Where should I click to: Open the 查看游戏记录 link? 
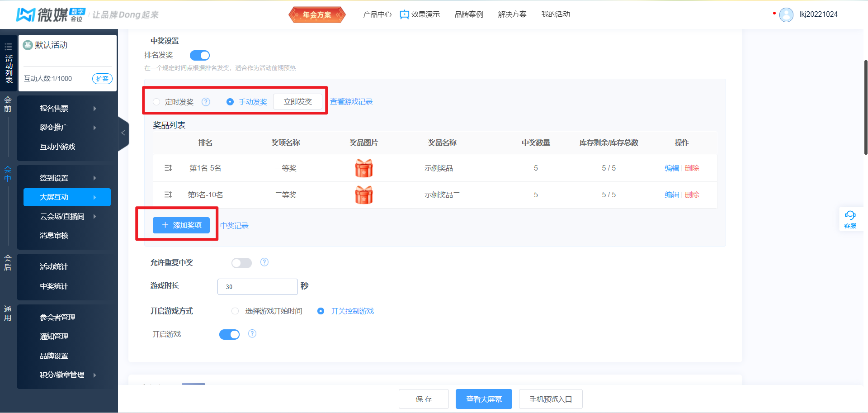pos(351,102)
